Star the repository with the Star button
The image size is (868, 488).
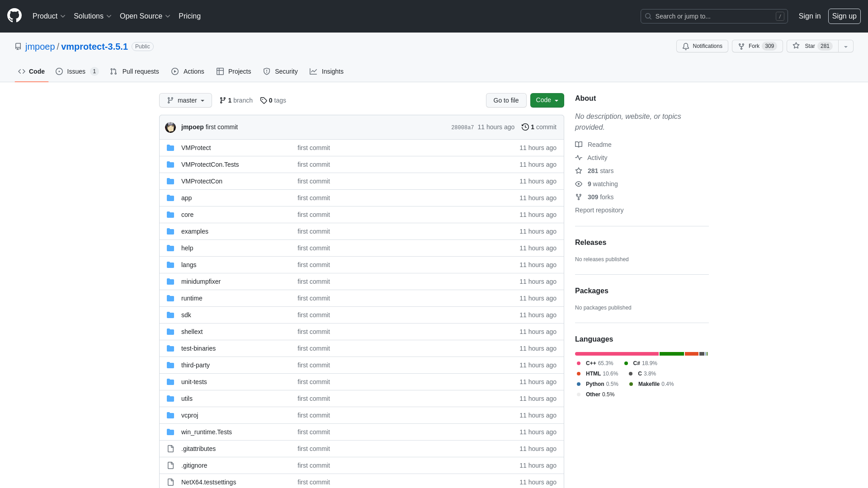point(812,46)
